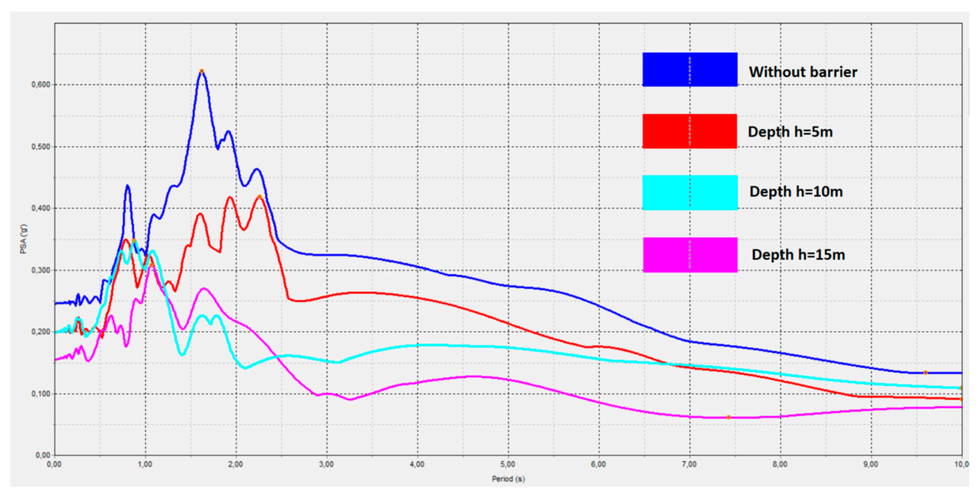Choose the magenta Depth h=15m legend swatch

[689, 255]
